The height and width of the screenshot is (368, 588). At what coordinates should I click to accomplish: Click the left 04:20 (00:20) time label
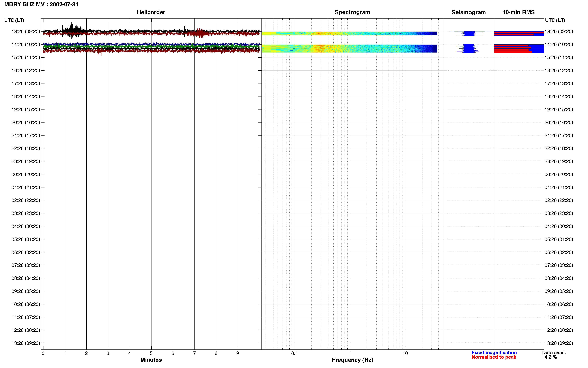click(26, 226)
